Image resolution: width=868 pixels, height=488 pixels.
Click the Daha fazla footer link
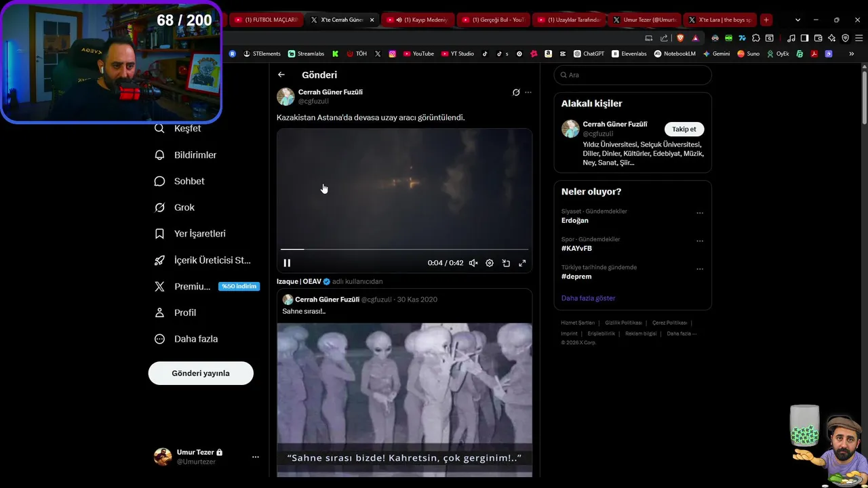(x=682, y=333)
